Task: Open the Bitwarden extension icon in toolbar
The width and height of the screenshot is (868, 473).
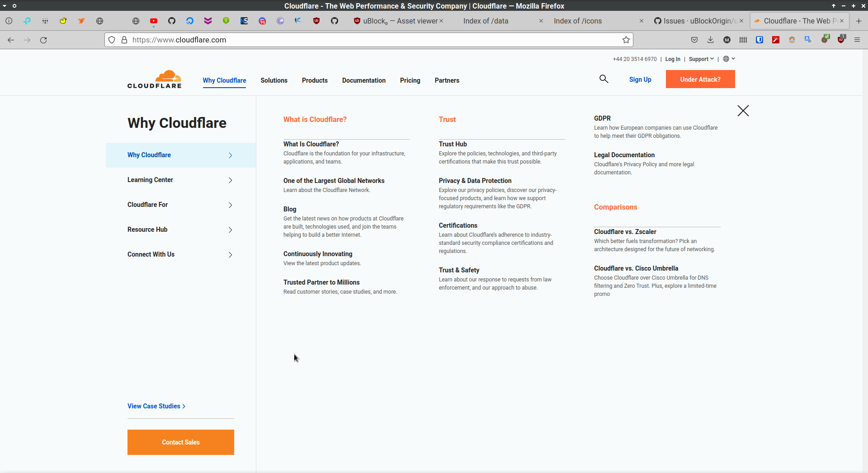Action: (x=759, y=40)
